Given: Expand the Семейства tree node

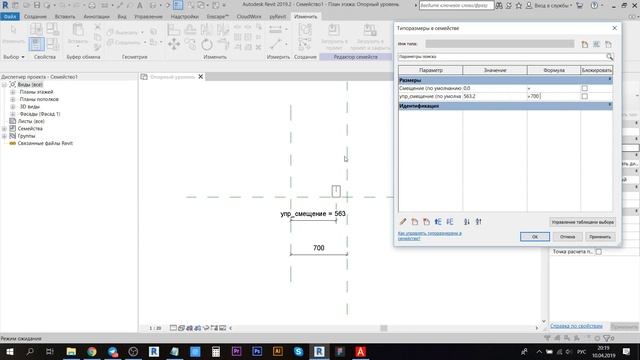Looking at the screenshot, I should (x=4, y=129).
